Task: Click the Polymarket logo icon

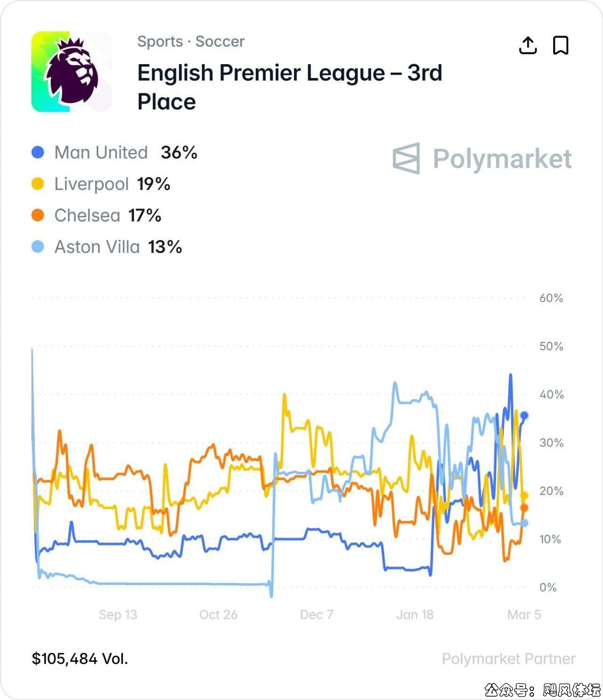Action: 406,158
